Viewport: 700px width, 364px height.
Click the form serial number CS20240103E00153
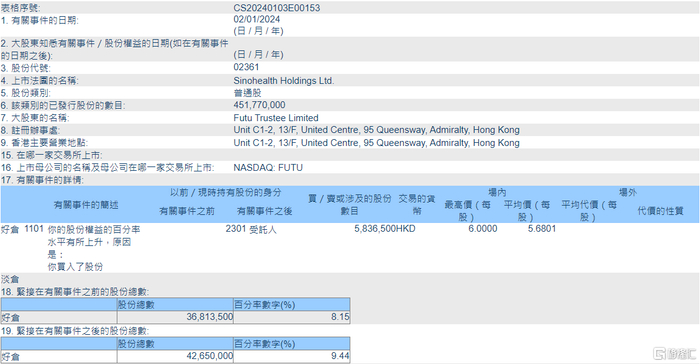click(x=276, y=8)
